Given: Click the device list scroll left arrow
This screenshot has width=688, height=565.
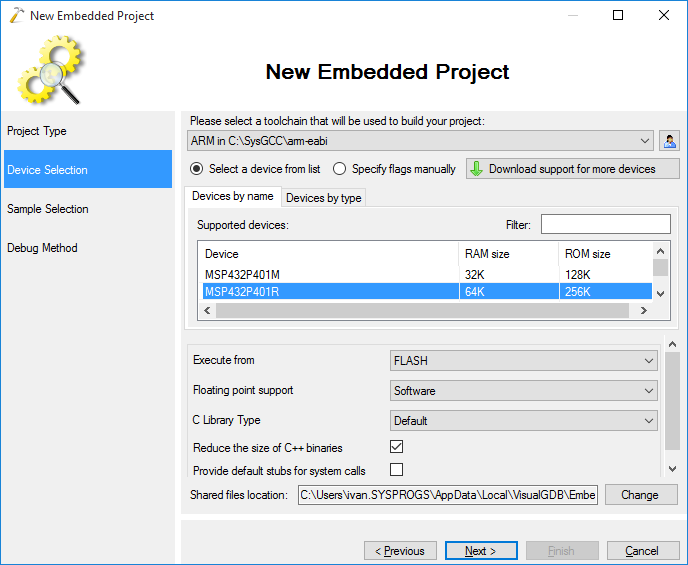Looking at the screenshot, I should pos(207,311).
